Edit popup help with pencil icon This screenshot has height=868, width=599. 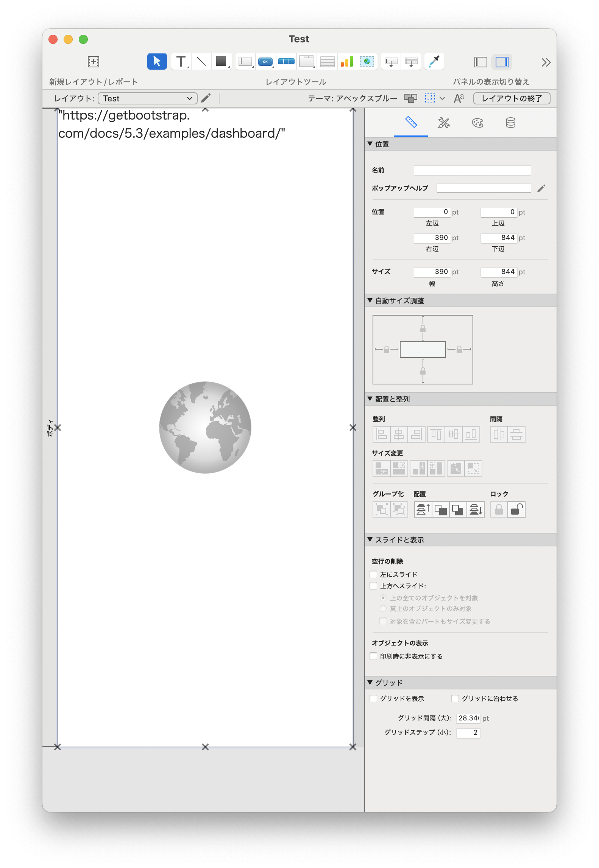[541, 188]
